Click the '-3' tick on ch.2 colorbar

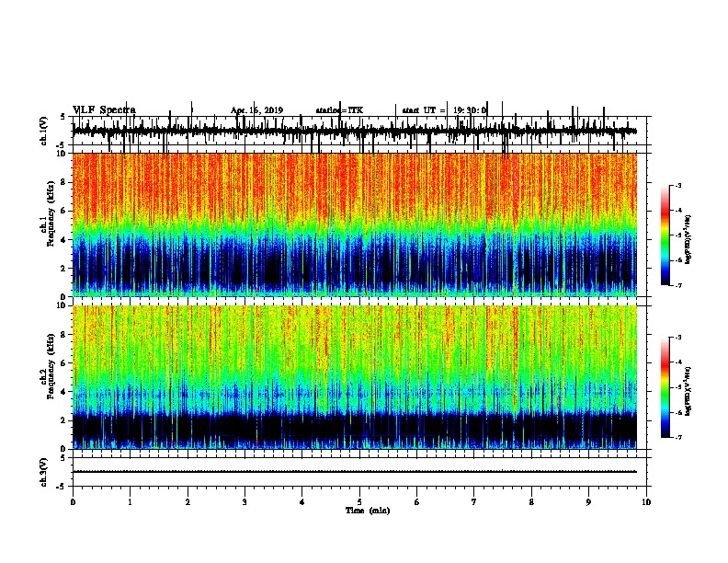point(678,338)
